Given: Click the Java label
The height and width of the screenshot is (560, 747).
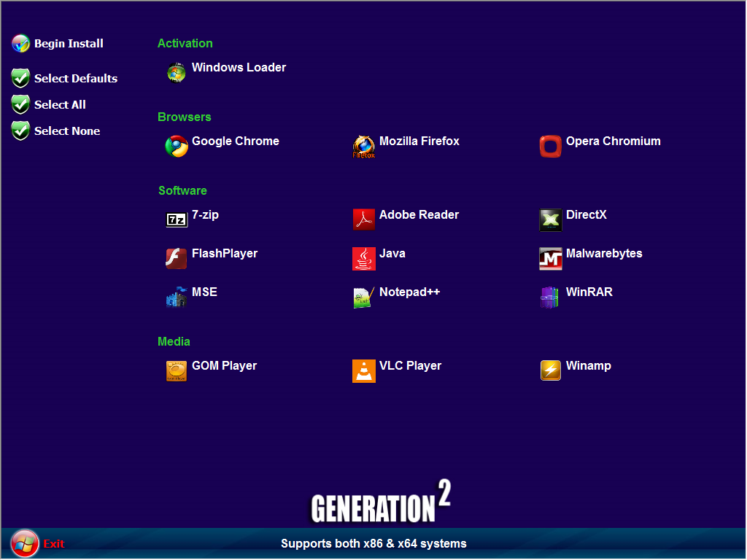Looking at the screenshot, I should coord(392,253).
